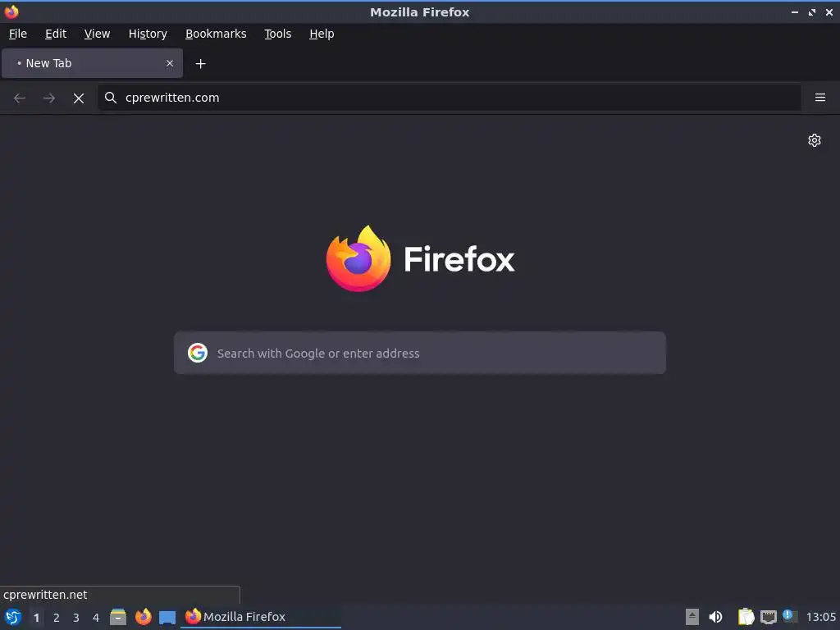This screenshot has height=630, width=840.
Task: Select the Mozilla Firefox taskbar window button
Action: (x=261, y=617)
